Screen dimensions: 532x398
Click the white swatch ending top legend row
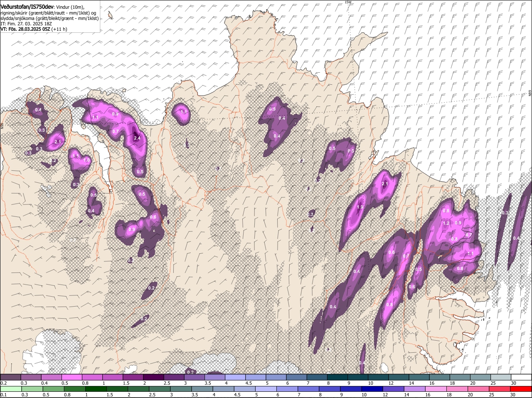521,377
